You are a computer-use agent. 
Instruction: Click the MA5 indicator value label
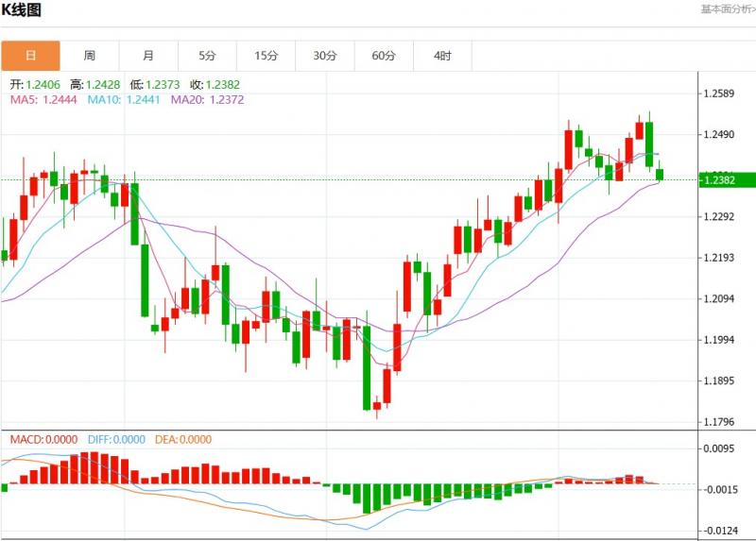pos(43,98)
